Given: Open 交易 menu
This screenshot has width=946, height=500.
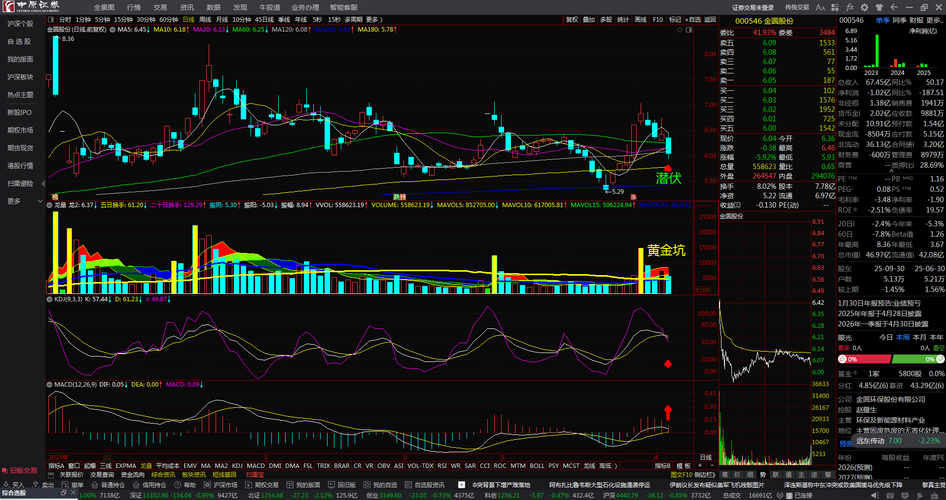Looking at the screenshot, I should click(160, 7).
